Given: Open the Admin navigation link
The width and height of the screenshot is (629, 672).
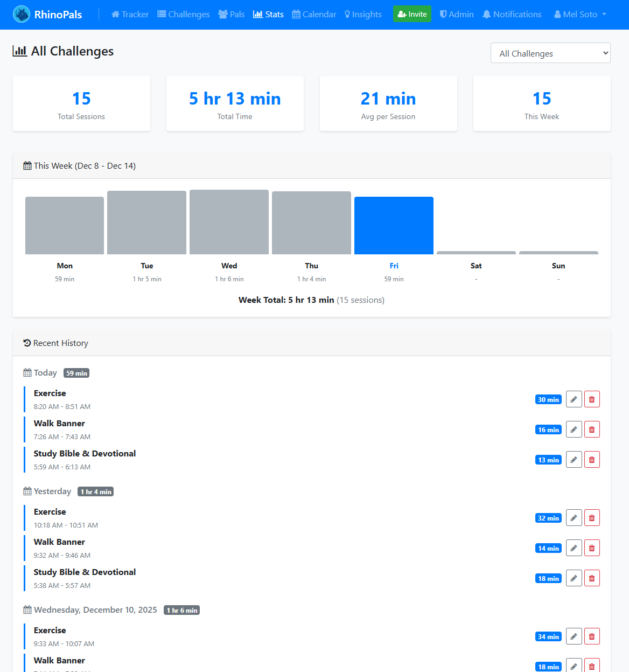Looking at the screenshot, I should click(456, 15).
